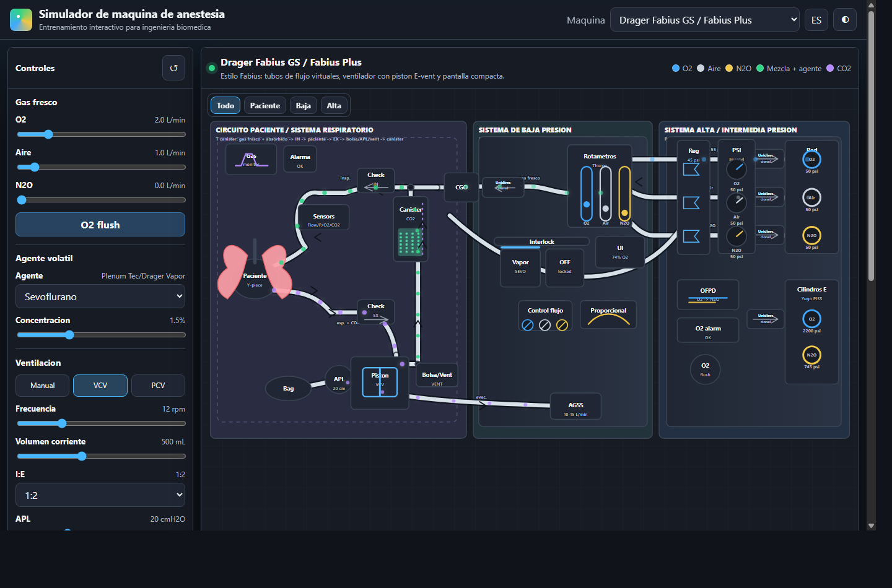Click the N2O cylinder 745 psi ring

(x=811, y=355)
